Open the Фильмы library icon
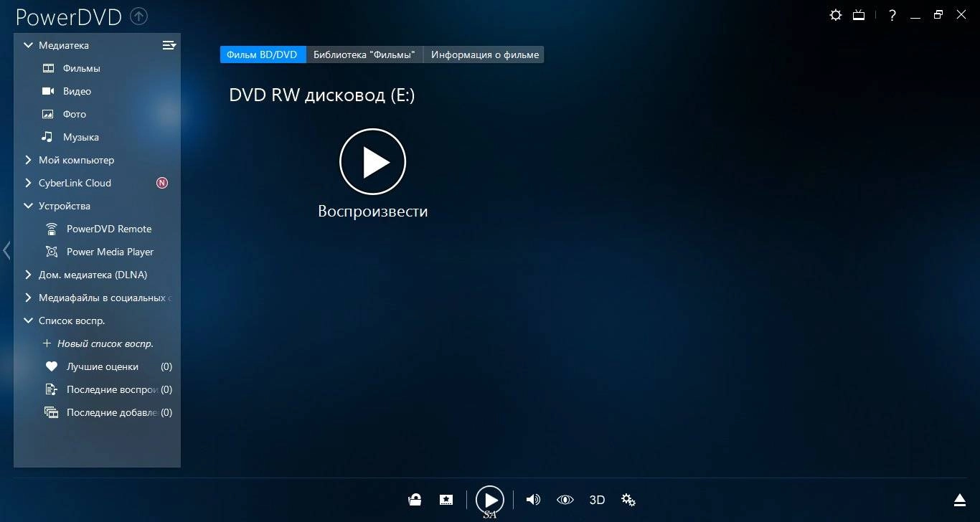The height and width of the screenshot is (522, 980). [48, 68]
